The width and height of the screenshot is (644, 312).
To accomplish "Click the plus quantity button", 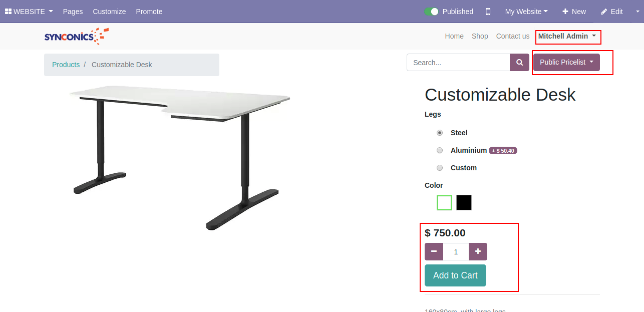I will tap(478, 251).
